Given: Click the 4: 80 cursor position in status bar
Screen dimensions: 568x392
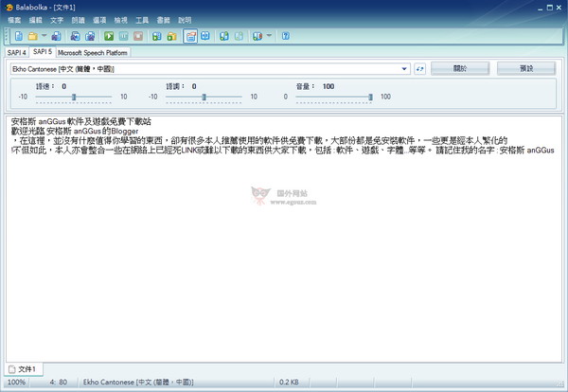Looking at the screenshot, I should coord(59,382).
